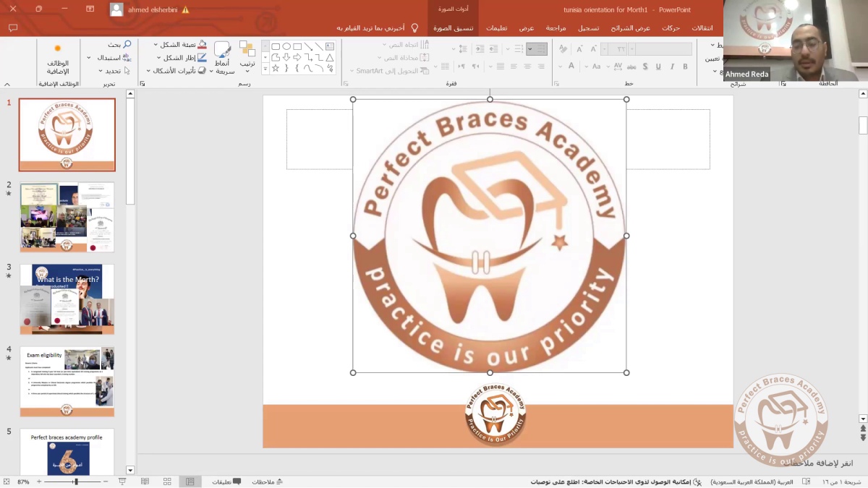Open the Replace (استبدال) dropdown arrow

point(89,58)
